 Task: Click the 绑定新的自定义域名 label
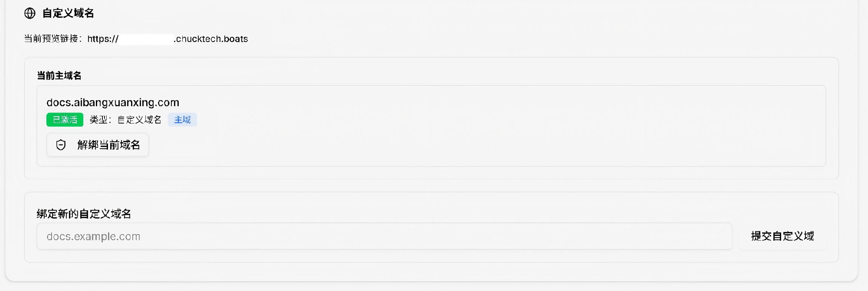point(84,214)
